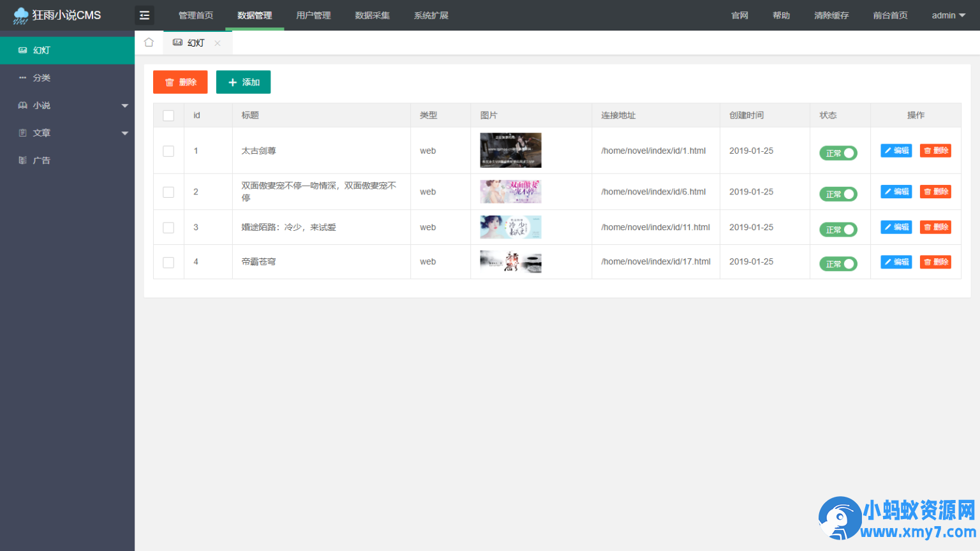Screen dimensions: 980x551
Task: Open the 数据采集 top menu
Action: (x=373, y=15)
